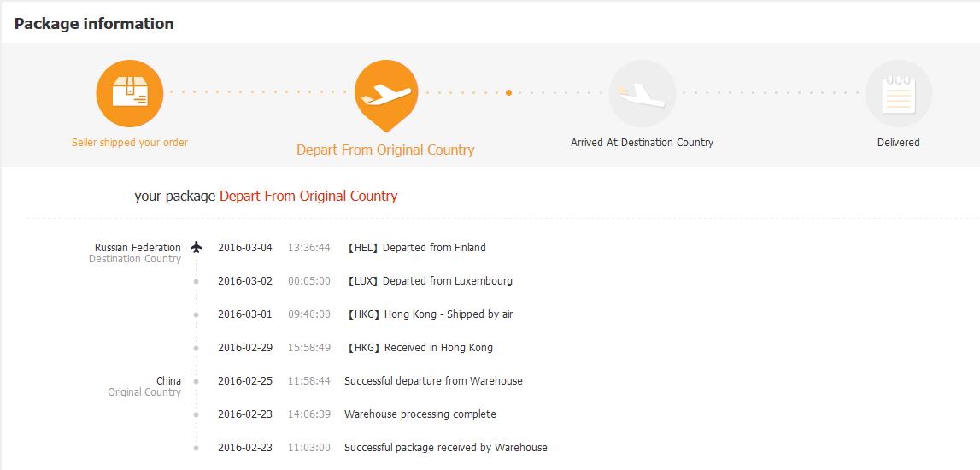Select the 'Departed from Finland' tracking entry
Image resolution: width=980 pixels, height=470 pixels.
(433, 248)
